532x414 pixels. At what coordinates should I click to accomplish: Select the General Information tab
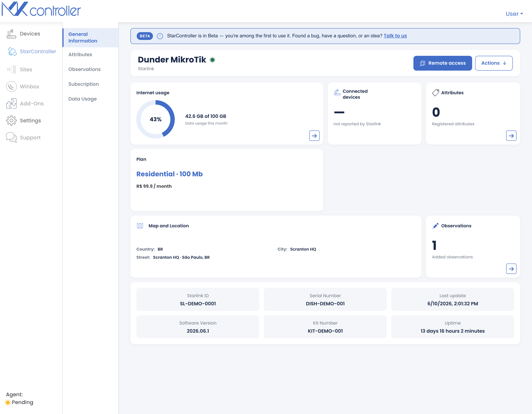pyautogui.click(x=90, y=38)
